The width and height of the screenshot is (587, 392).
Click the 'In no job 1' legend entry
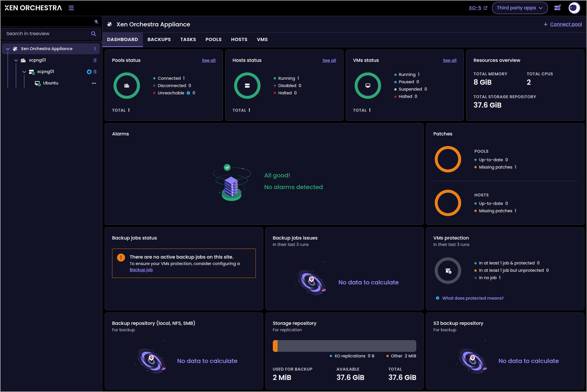point(488,278)
